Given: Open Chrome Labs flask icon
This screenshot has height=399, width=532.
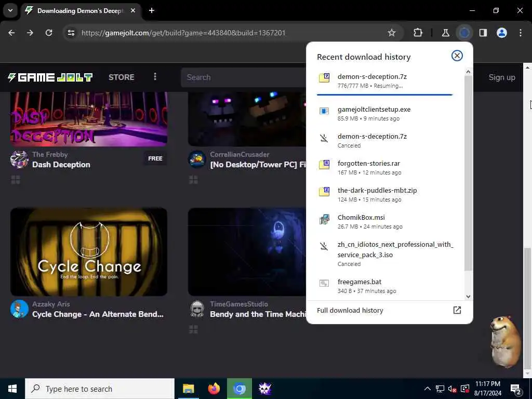Looking at the screenshot, I should coord(445,33).
